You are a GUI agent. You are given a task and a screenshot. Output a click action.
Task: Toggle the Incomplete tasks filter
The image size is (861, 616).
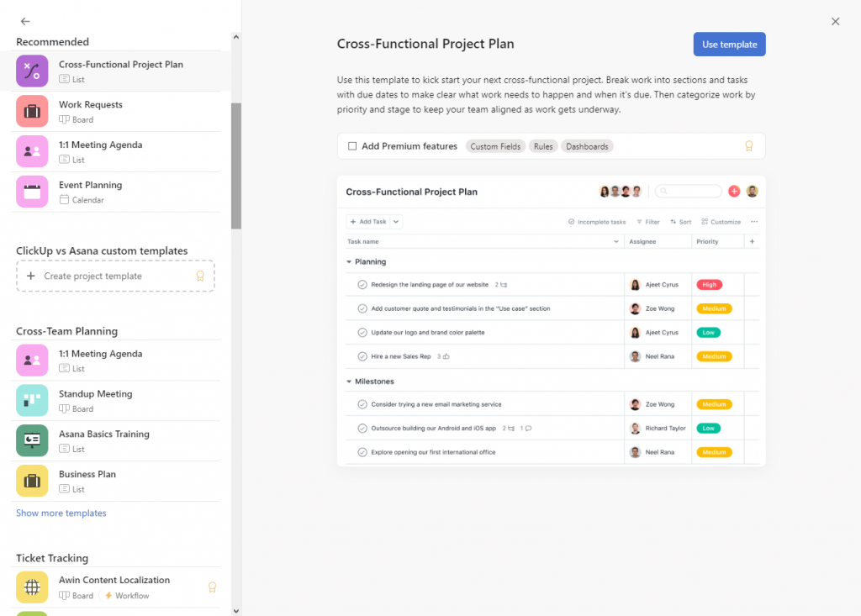[597, 222]
